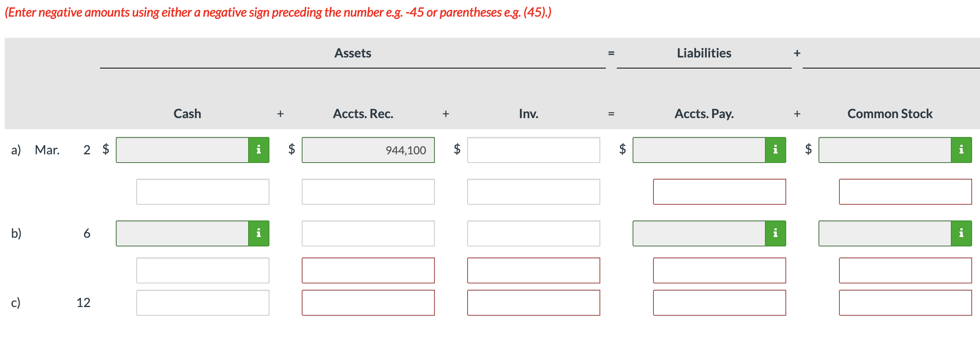Click info icon on Common Stock field, row a

[961, 150]
